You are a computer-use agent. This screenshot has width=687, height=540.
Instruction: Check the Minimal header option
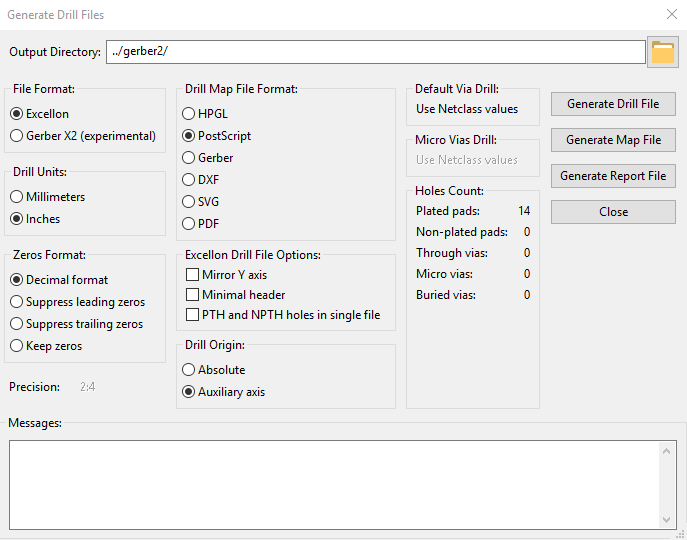193,295
